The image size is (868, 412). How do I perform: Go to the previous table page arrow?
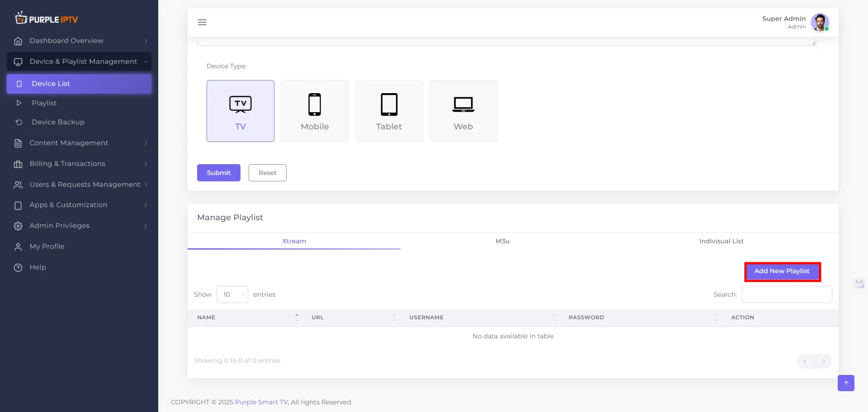click(x=805, y=361)
